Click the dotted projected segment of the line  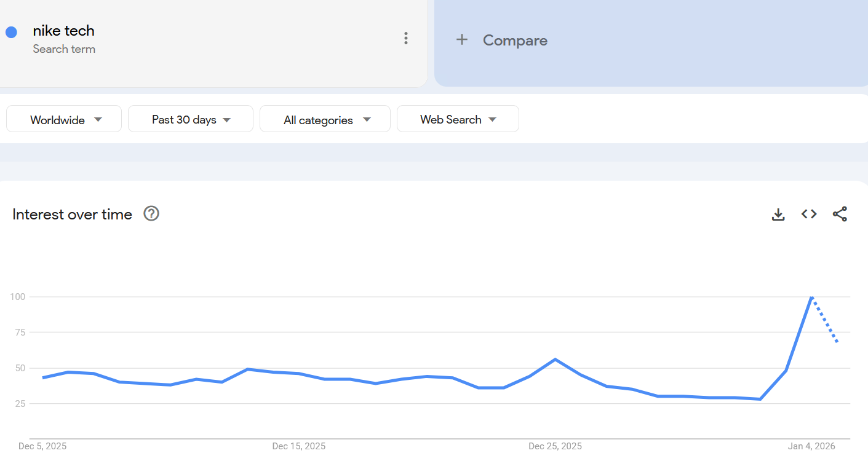coord(826,321)
